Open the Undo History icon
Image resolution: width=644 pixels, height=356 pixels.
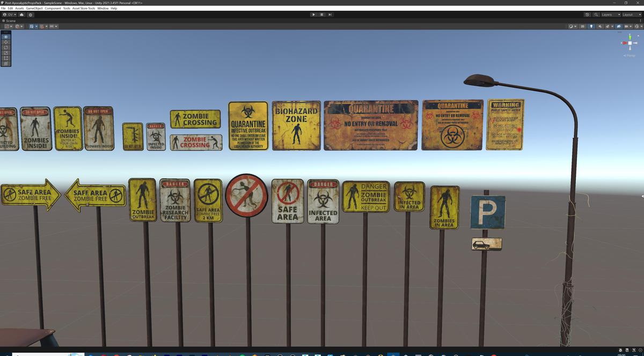587,14
